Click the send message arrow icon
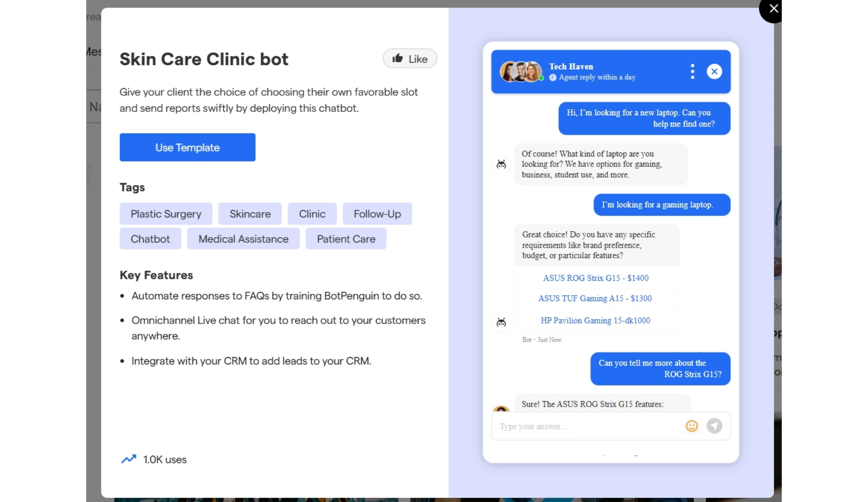 [x=714, y=426]
